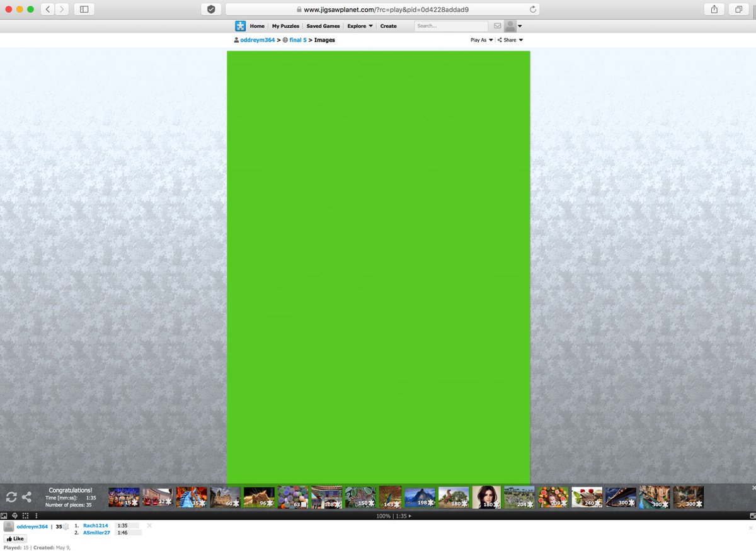Play the 35-piece dragon puzzle thumbnail
756x551 pixels.
coord(192,497)
